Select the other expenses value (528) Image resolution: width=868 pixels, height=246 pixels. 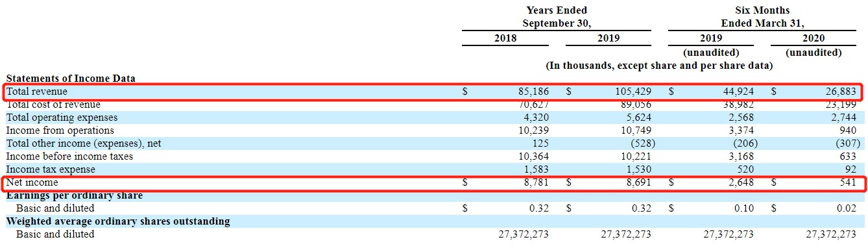pyautogui.click(x=642, y=143)
